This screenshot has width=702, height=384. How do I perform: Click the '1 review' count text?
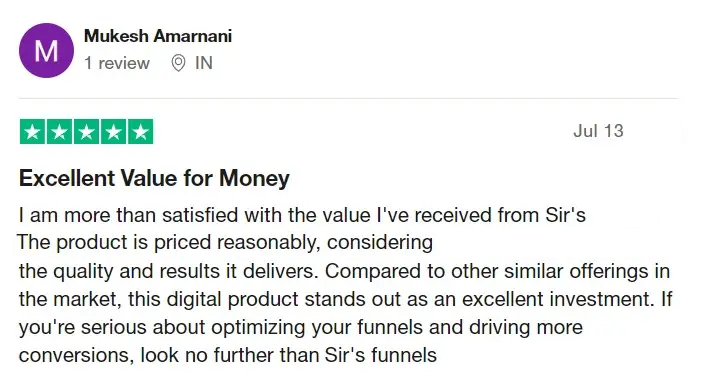pos(117,63)
